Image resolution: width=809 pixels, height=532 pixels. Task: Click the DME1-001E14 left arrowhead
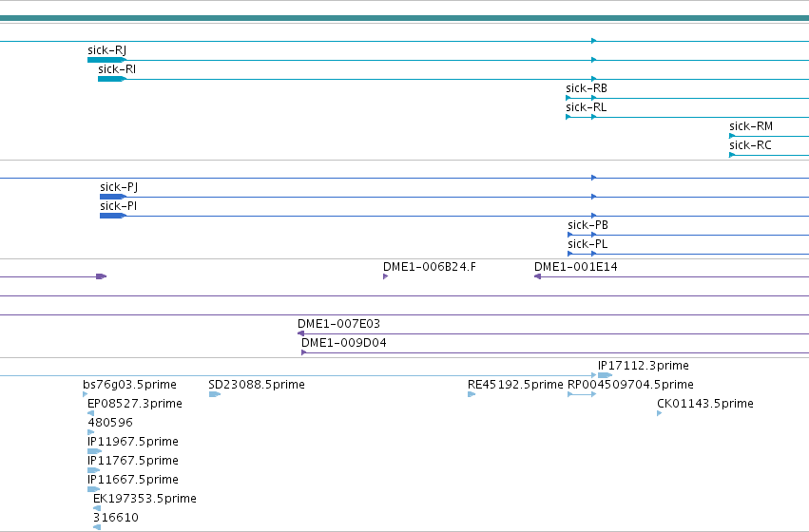pyautogui.click(x=537, y=276)
